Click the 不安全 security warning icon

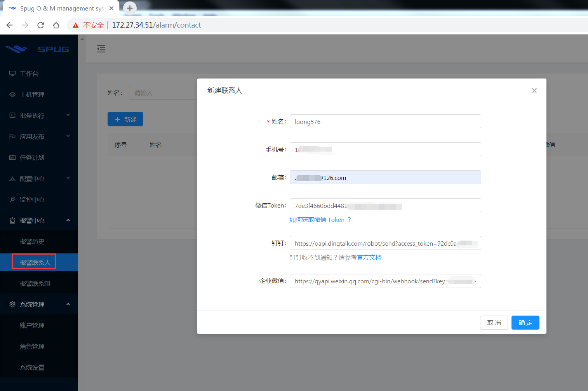[x=76, y=25]
